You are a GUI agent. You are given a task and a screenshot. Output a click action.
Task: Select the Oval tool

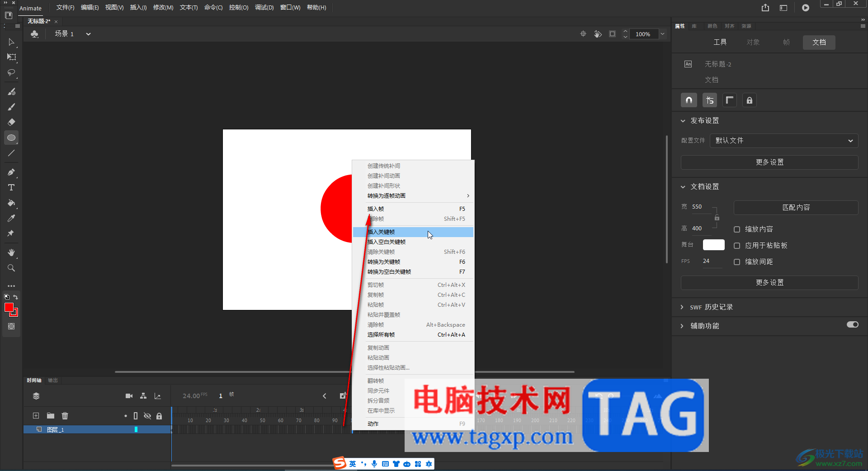[x=11, y=138]
